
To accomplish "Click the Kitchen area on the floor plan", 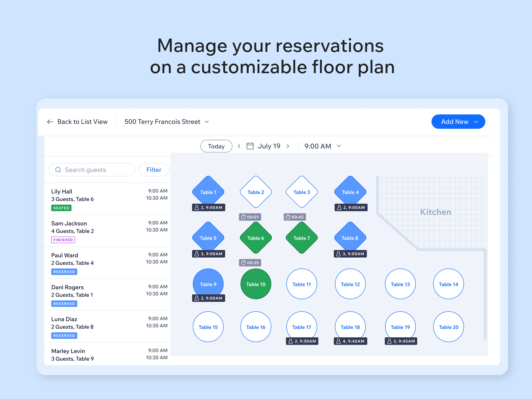I will point(435,212).
